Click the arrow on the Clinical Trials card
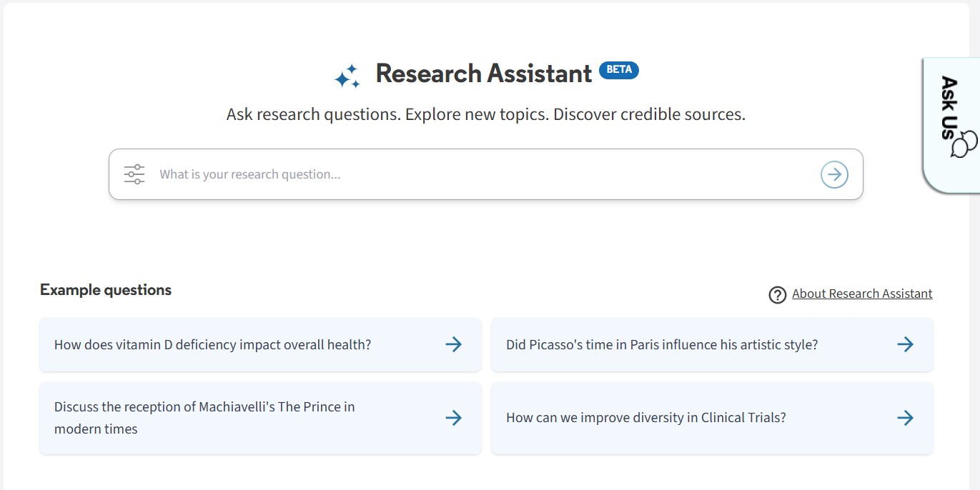Screen dimensions: 980x490 point(905,417)
